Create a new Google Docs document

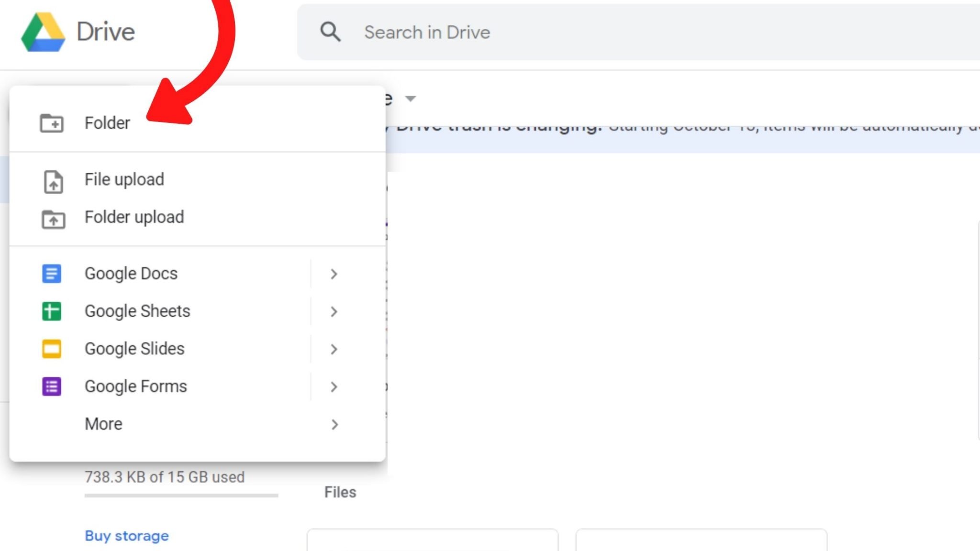(x=160, y=274)
